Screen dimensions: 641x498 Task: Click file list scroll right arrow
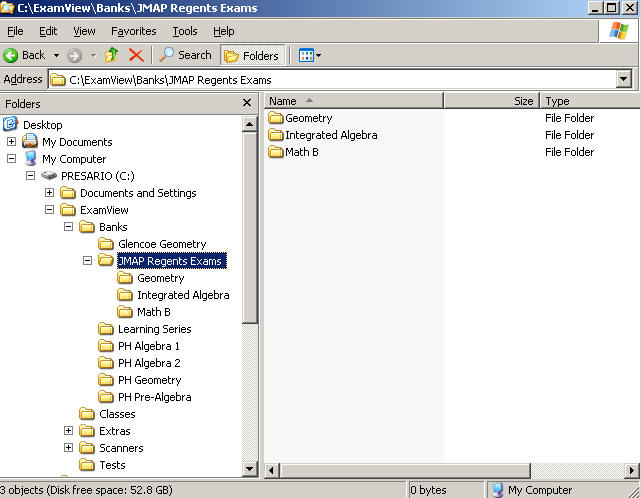pos(632,471)
